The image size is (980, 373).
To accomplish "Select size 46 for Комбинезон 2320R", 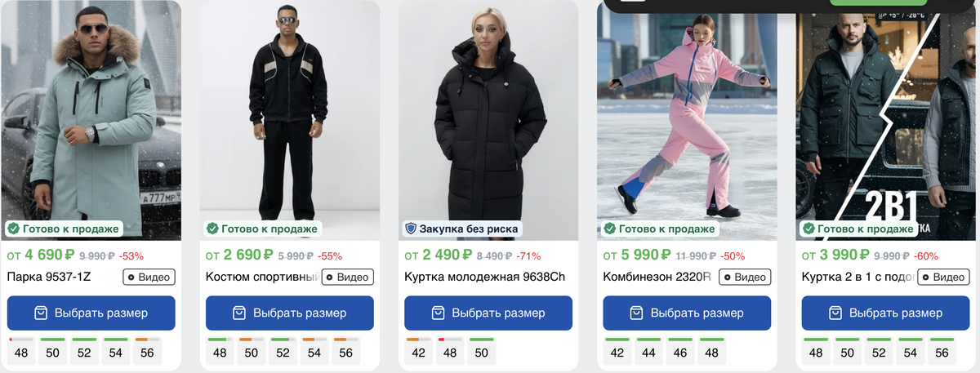I will coord(680,352).
